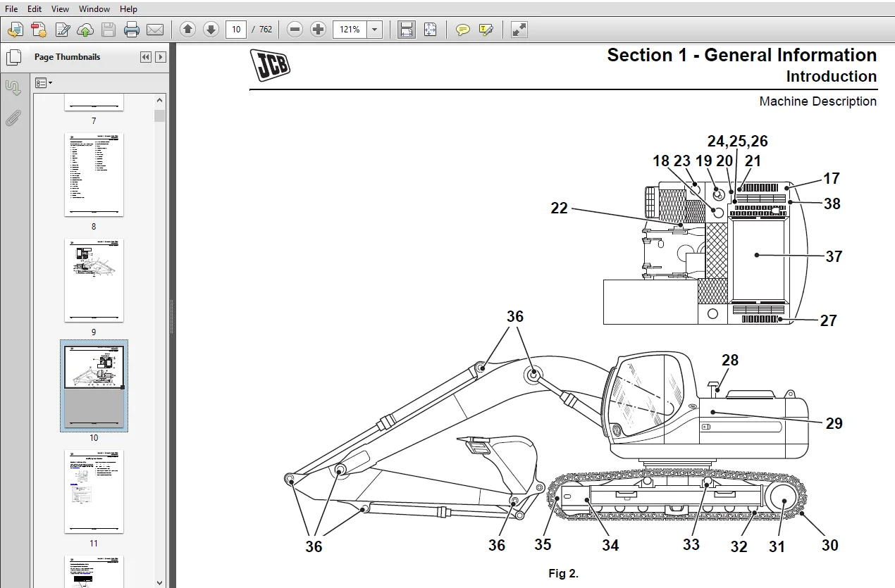Open the thumbnails options dropdown menu

[44, 83]
